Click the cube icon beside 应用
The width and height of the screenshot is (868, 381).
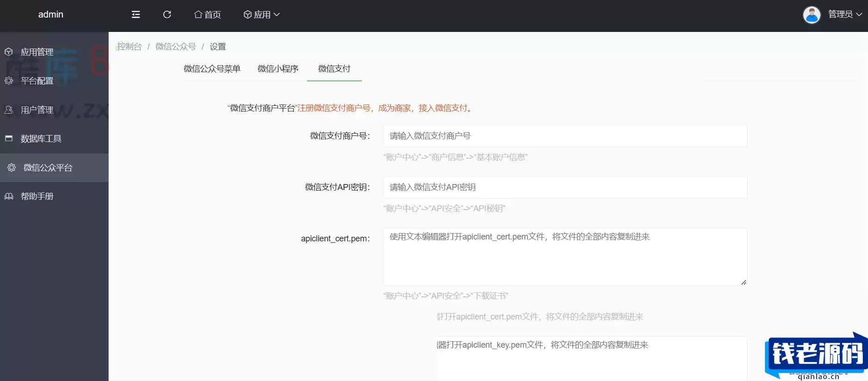248,14
